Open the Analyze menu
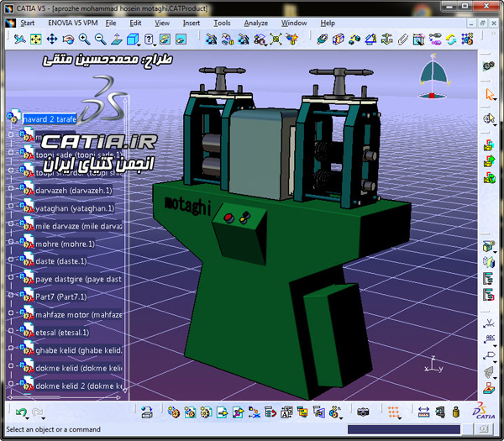 (256, 23)
